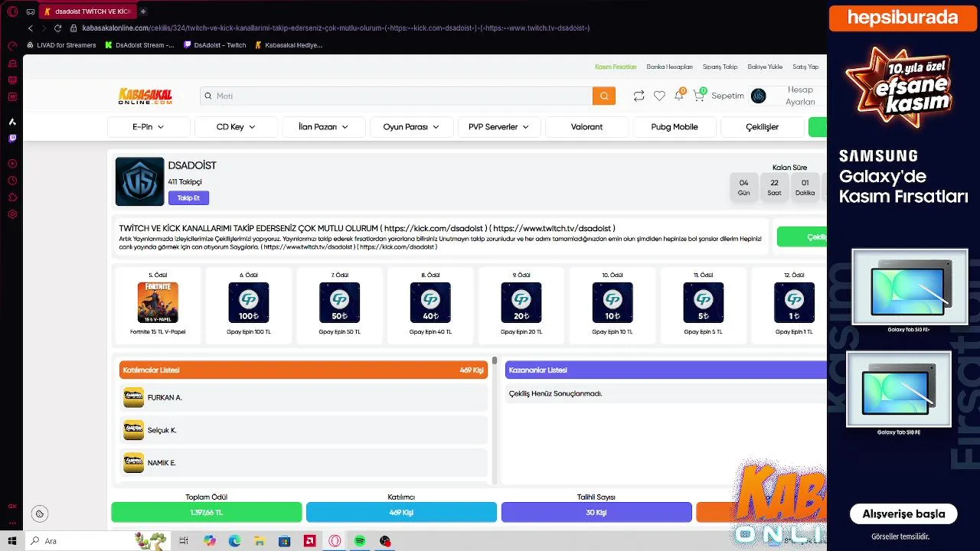Open Microsoft Store from the taskbar

click(x=284, y=541)
